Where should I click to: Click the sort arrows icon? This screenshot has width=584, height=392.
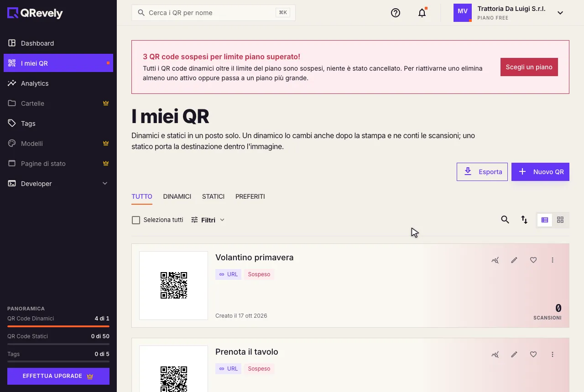(x=524, y=220)
